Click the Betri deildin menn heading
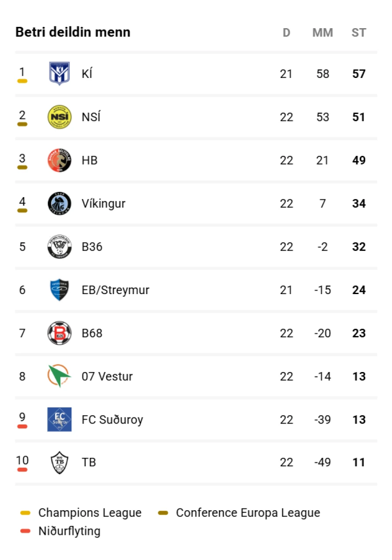Screen dimensions: 392x560 tap(73, 32)
